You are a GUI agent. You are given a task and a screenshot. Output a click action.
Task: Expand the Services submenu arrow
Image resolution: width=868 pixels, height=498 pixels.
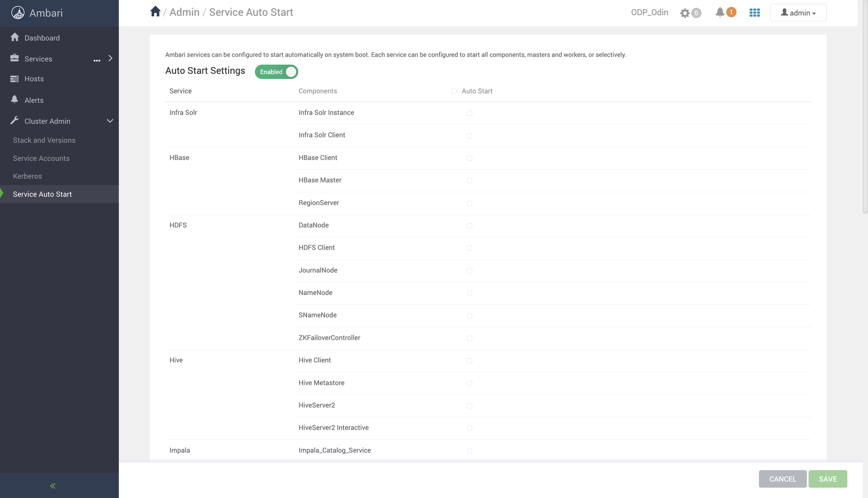(111, 58)
